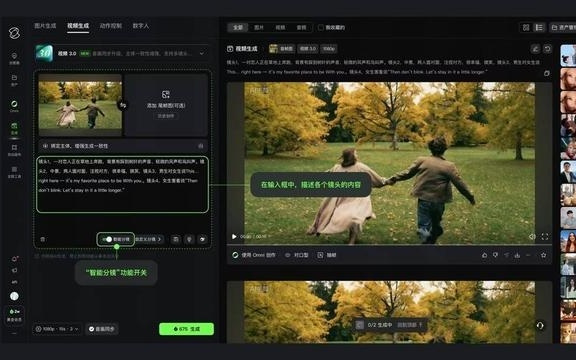Open the Omni item in left sidebar
The width and height of the screenshot is (576, 360).
click(14, 105)
